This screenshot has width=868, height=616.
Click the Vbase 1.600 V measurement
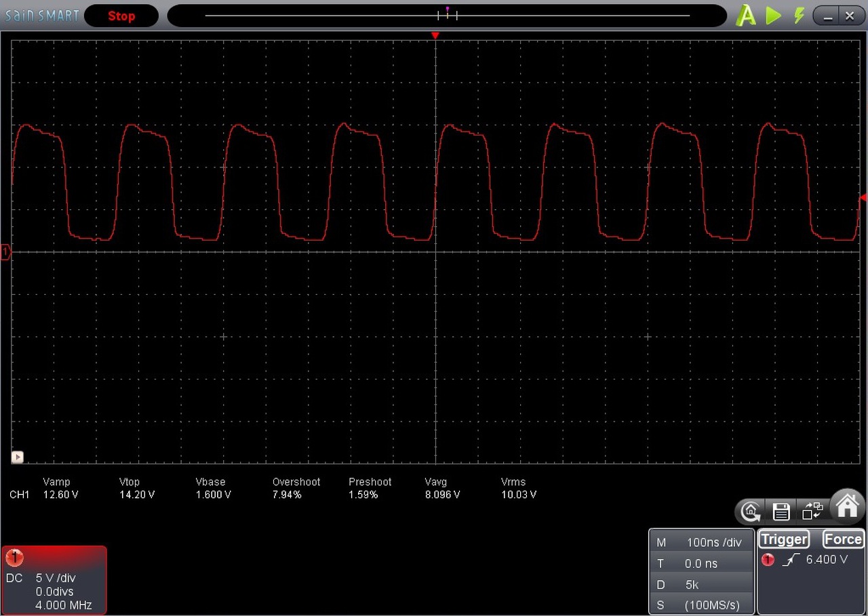(213, 488)
